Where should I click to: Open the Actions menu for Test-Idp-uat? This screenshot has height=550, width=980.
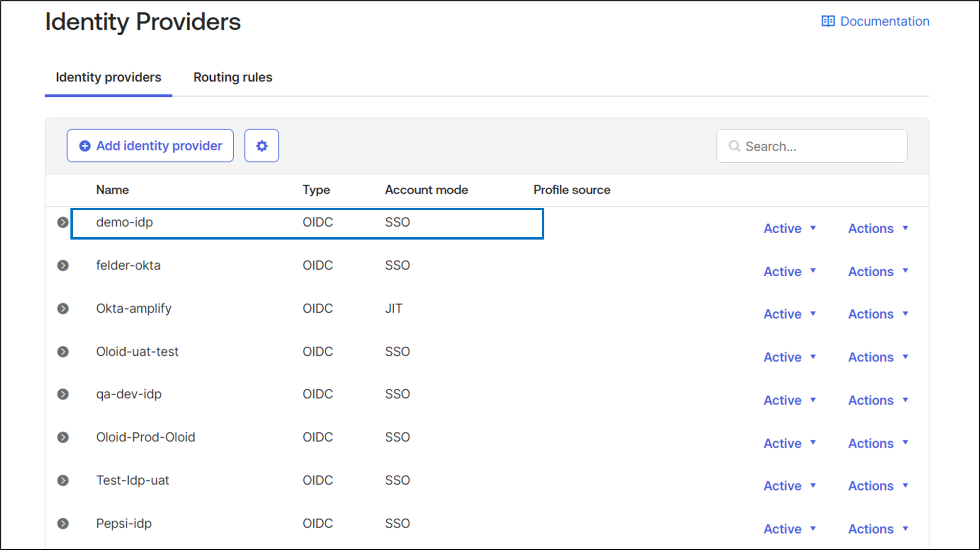coord(878,486)
